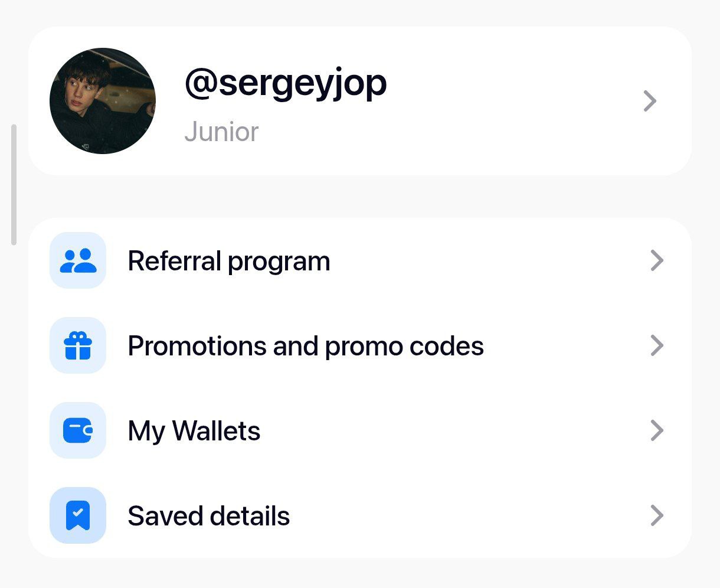Select the blue wallet icon
Image resolution: width=720 pixels, height=588 pixels.
(x=78, y=430)
